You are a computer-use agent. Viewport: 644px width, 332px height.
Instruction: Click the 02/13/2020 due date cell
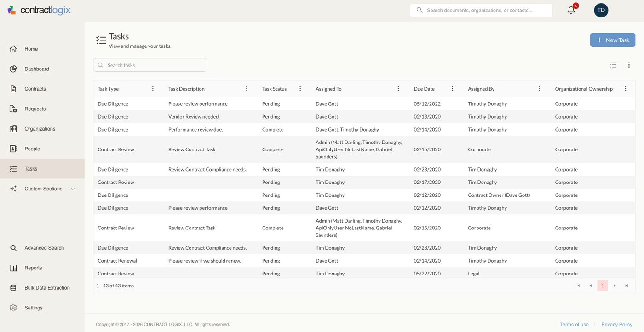(427, 117)
